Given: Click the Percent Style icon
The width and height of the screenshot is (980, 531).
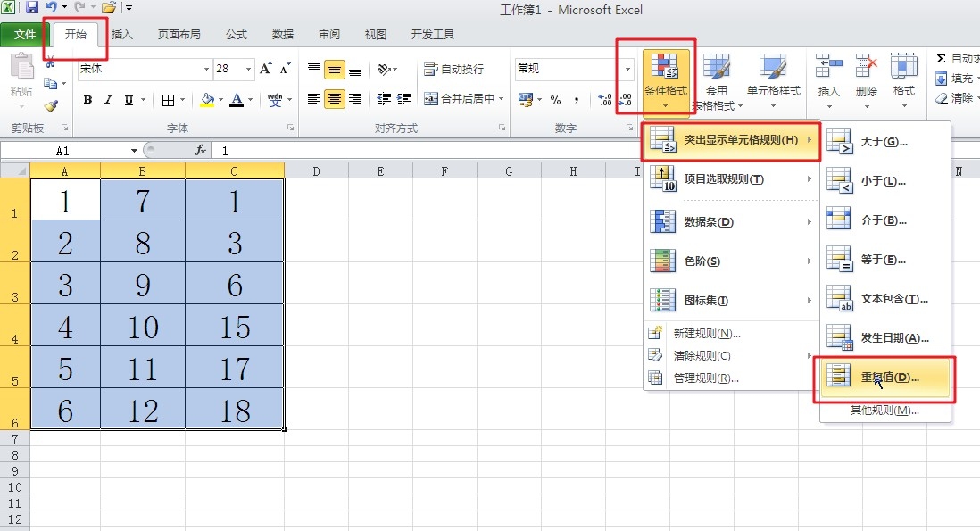Looking at the screenshot, I should [x=557, y=98].
